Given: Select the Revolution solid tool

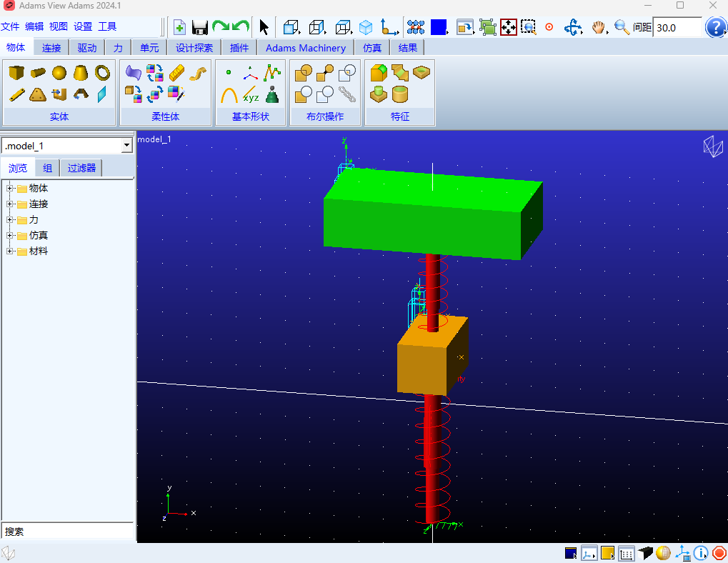Looking at the screenshot, I should click(81, 95).
